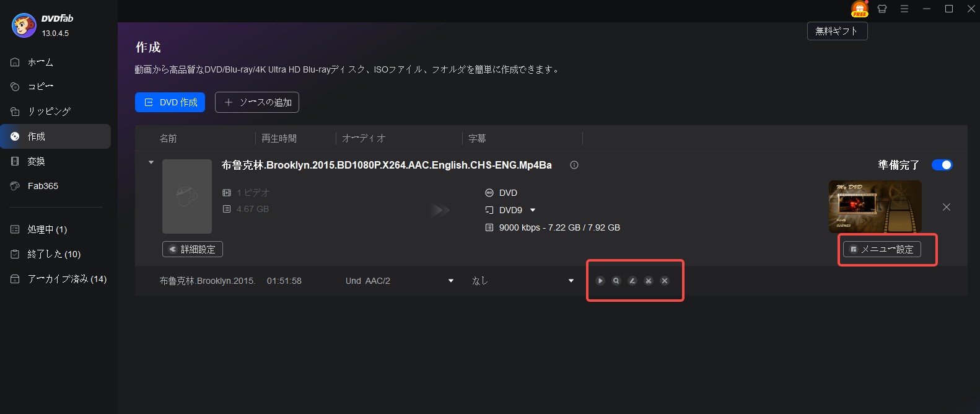Click the DVD menu template thumbnail
980x414 pixels.
[x=875, y=206]
